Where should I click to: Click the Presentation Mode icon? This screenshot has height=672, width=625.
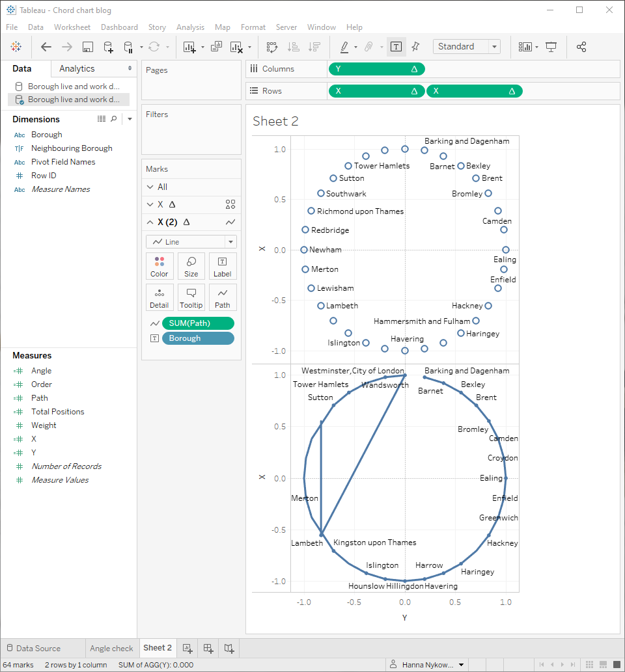[x=551, y=47]
